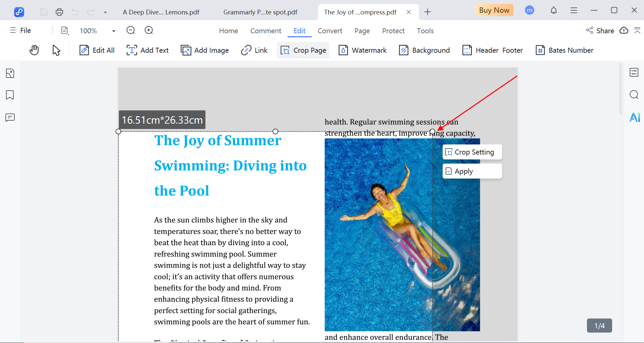Switch to Grammarly PDF document tab
644x343 pixels.
click(x=260, y=12)
